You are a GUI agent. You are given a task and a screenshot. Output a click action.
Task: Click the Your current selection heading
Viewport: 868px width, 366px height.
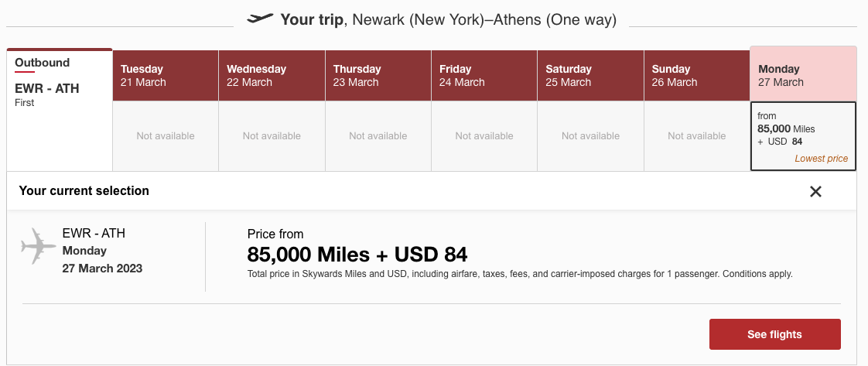click(x=84, y=190)
